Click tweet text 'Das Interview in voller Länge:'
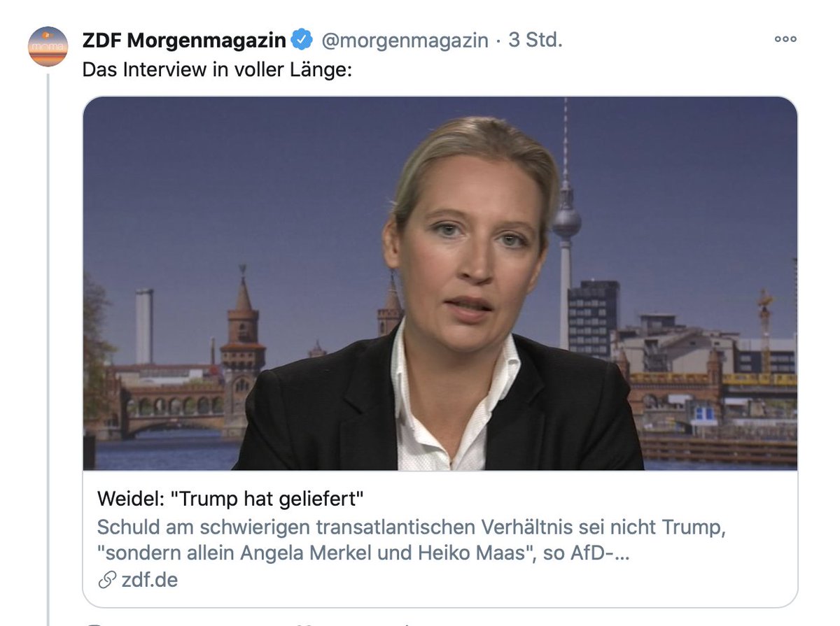This screenshot has width=840, height=626. click(217, 71)
